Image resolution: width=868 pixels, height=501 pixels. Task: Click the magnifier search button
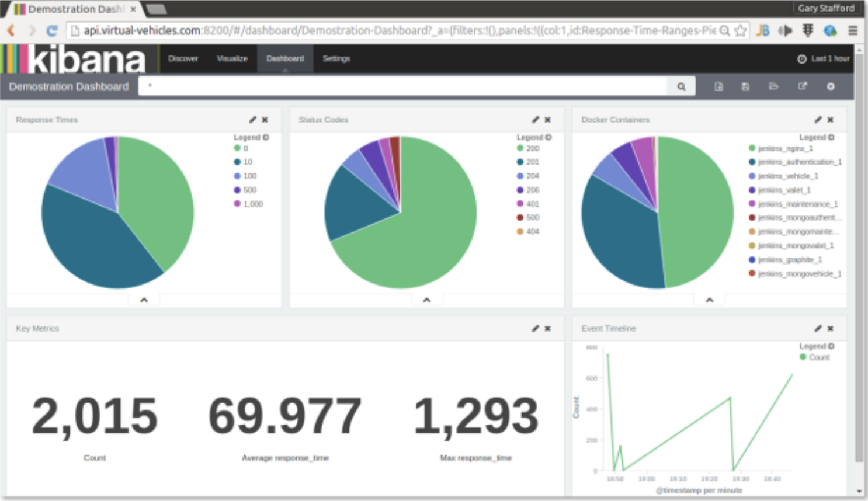click(x=681, y=86)
